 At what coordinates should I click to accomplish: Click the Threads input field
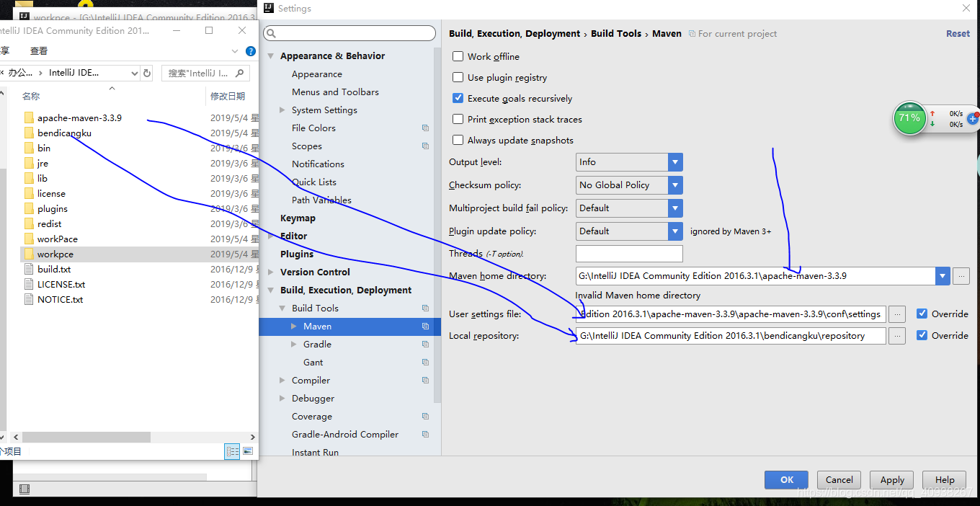point(629,254)
